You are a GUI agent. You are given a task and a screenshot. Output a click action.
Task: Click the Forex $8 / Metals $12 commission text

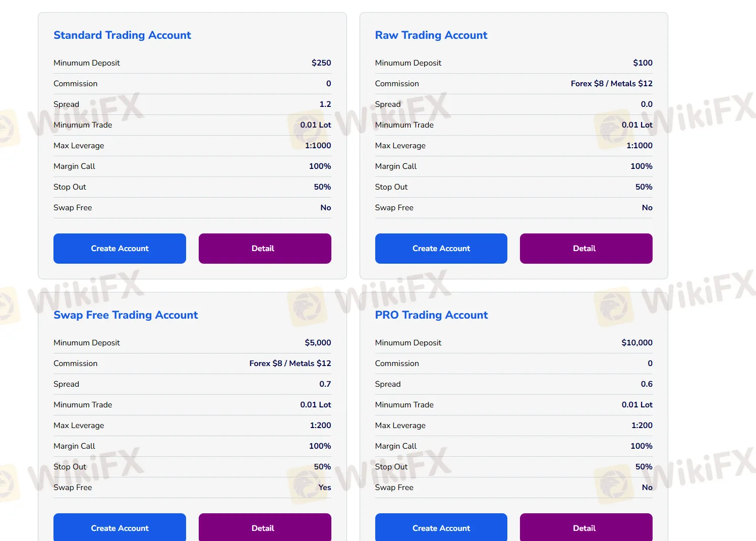coord(611,83)
